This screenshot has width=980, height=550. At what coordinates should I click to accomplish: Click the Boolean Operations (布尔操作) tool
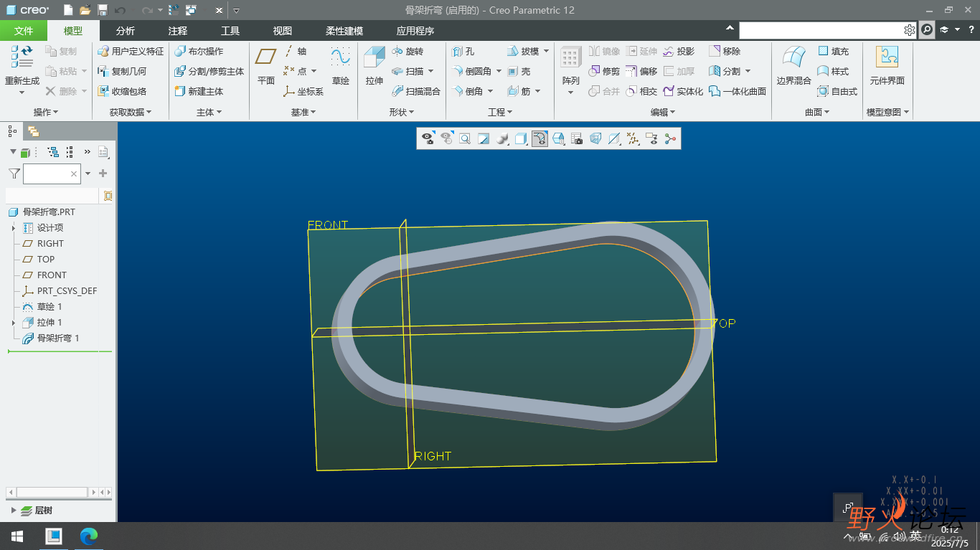point(199,52)
